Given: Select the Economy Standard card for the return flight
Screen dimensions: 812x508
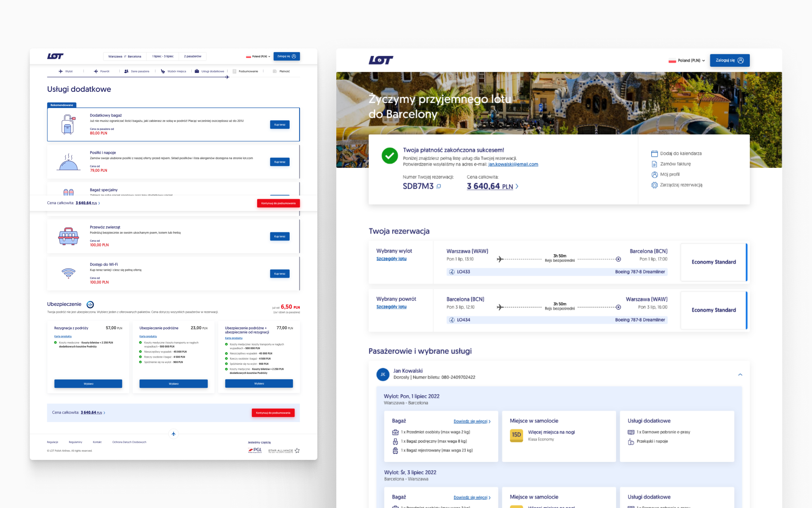Looking at the screenshot, I should coord(714,310).
